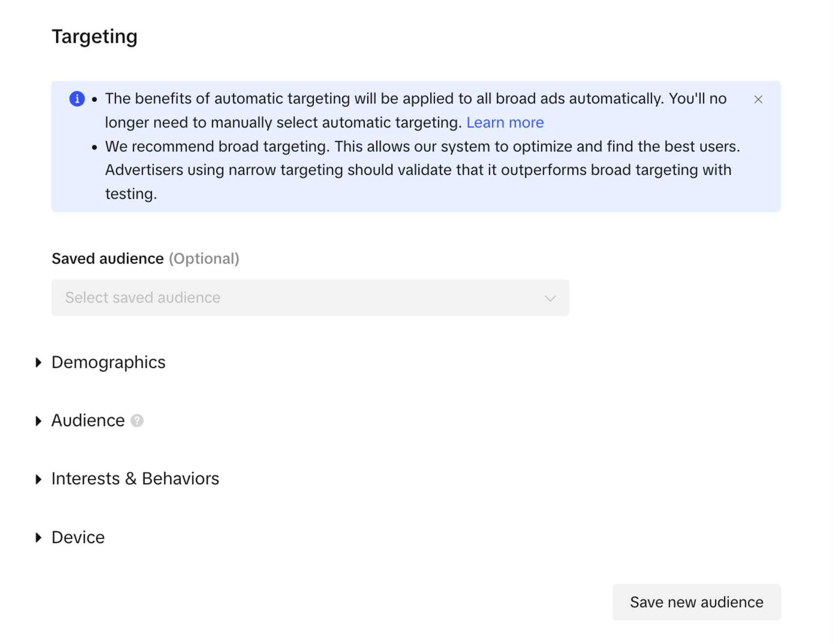Click the disclosure triangle beside Audience

tap(38, 421)
